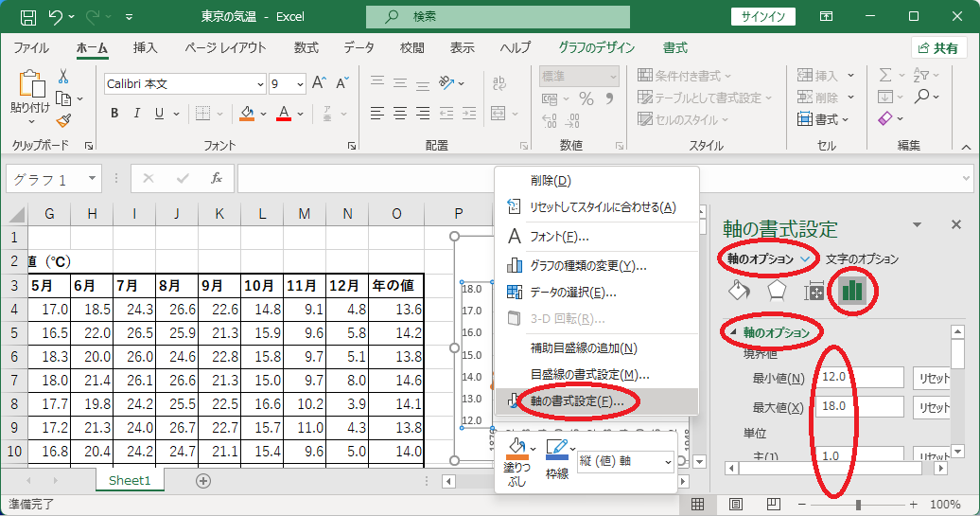Collapse the 軸のオプション section

pyautogui.click(x=734, y=332)
